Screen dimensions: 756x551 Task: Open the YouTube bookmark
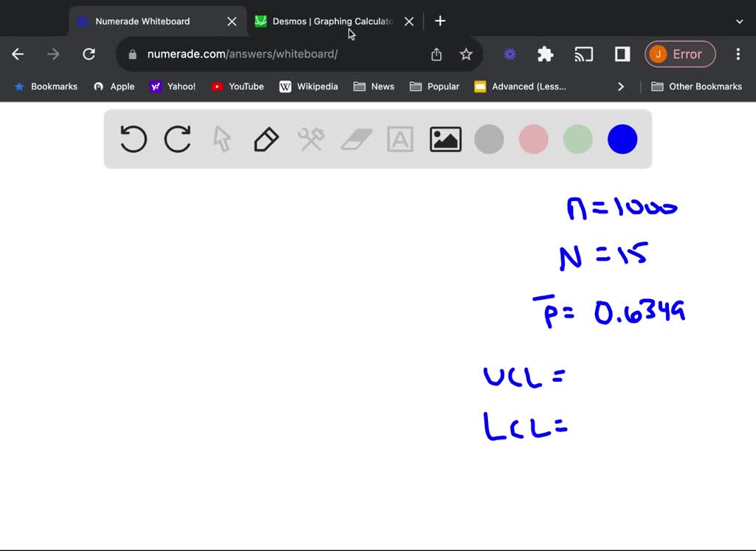coord(237,86)
